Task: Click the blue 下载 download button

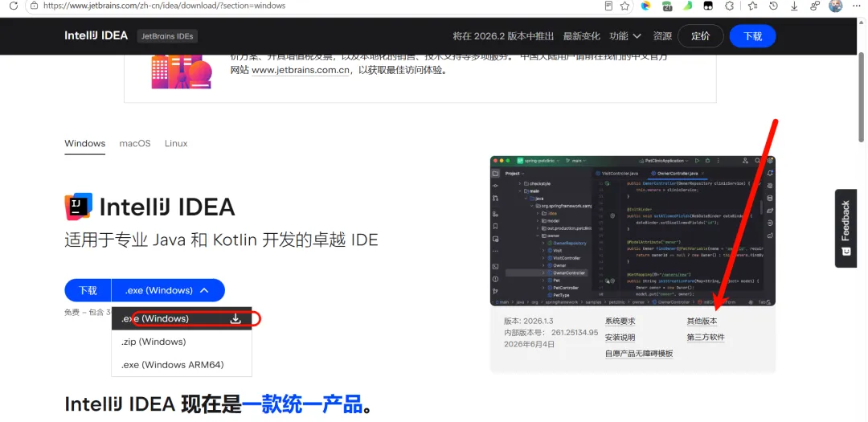Action: [88, 290]
